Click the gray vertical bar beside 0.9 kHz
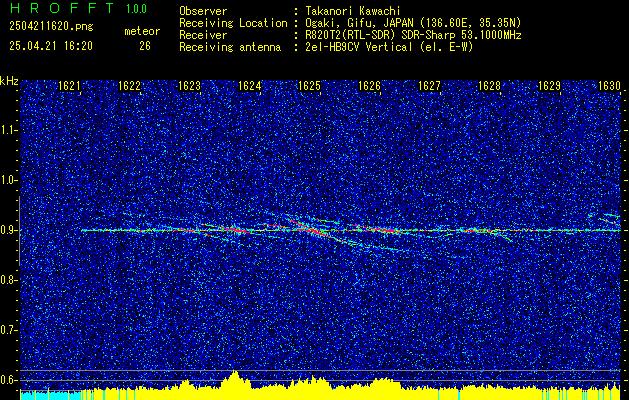The image size is (629, 400). coord(19,231)
